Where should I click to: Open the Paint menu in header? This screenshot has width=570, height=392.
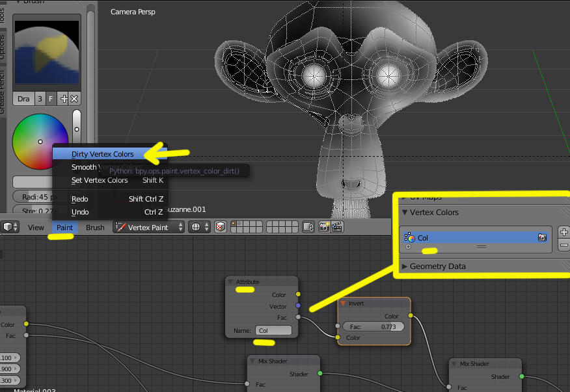64,228
